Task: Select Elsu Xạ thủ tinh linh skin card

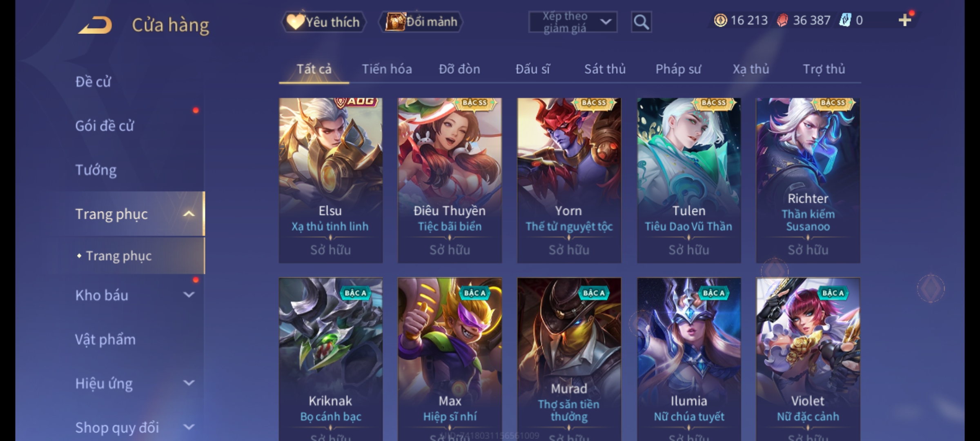Action: click(x=330, y=180)
